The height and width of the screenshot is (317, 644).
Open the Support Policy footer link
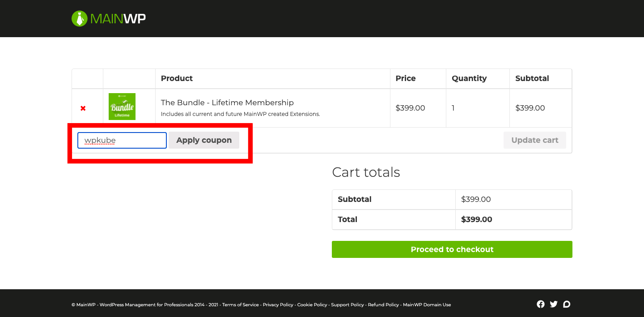347,305
